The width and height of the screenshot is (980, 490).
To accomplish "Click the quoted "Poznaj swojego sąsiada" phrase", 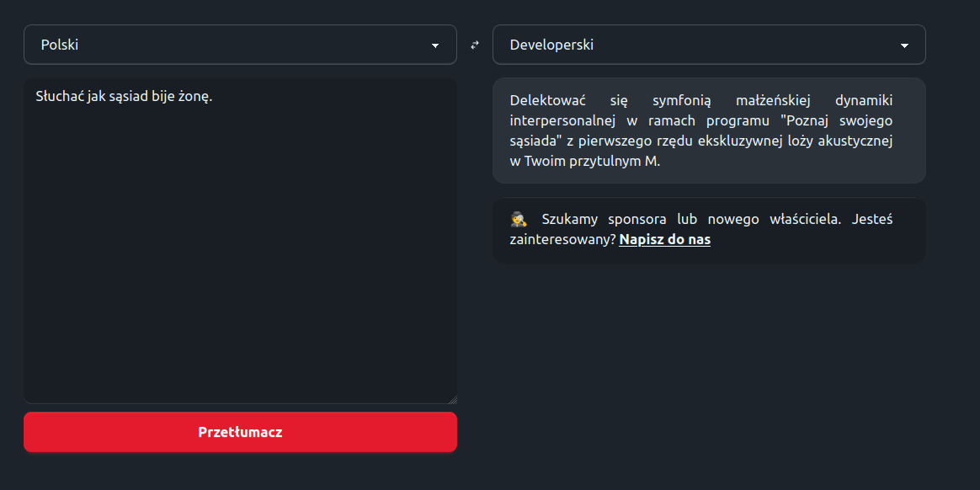I will click(834, 120).
